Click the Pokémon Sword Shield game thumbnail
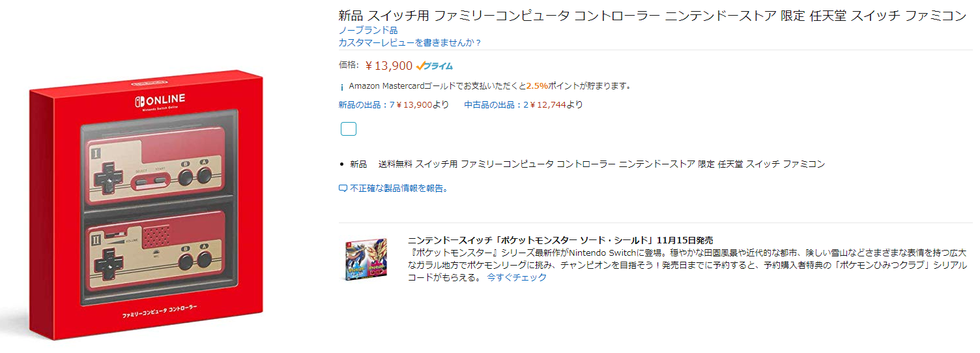 coord(366,259)
